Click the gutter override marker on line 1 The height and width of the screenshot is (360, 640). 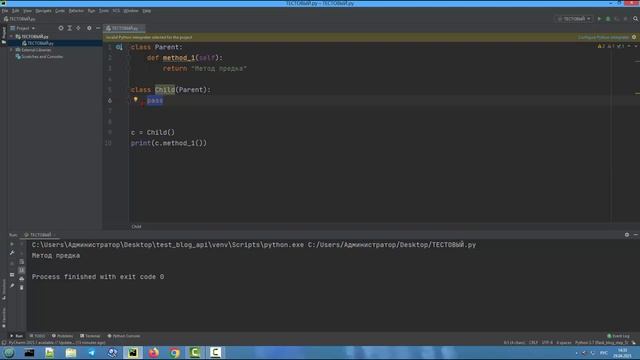119,47
